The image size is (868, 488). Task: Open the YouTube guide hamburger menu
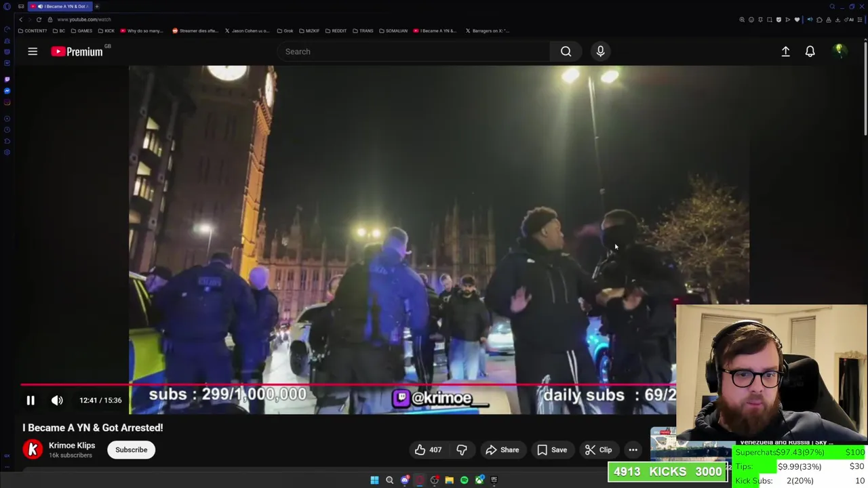33,52
